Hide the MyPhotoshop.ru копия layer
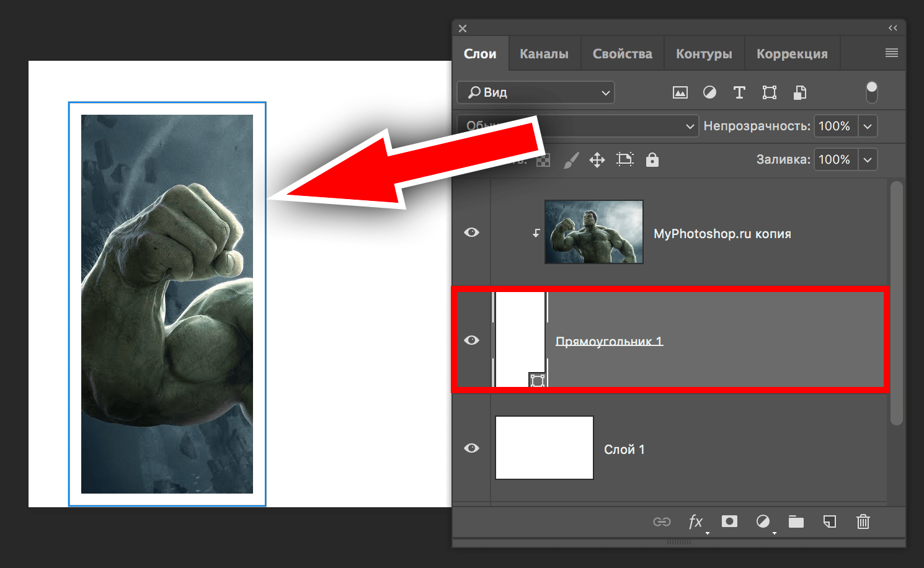924x568 pixels. [471, 233]
